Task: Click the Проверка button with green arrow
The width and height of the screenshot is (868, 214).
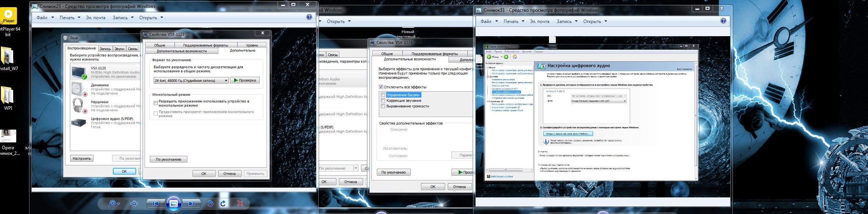Action: point(245,80)
